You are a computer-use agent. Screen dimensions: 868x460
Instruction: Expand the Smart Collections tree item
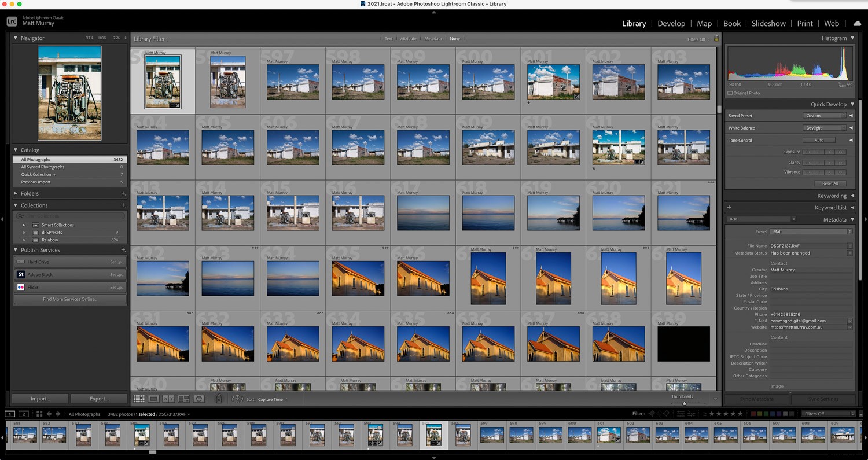[x=25, y=225]
